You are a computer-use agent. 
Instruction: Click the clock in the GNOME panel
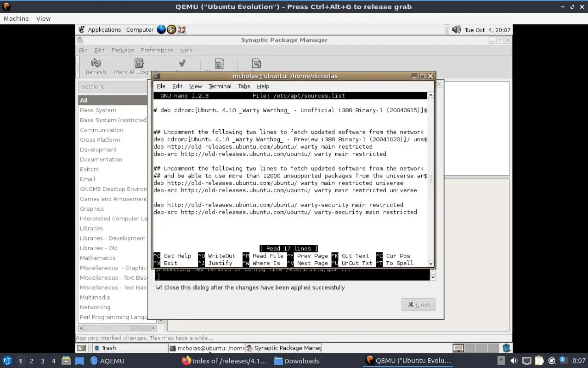(x=487, y=30)
